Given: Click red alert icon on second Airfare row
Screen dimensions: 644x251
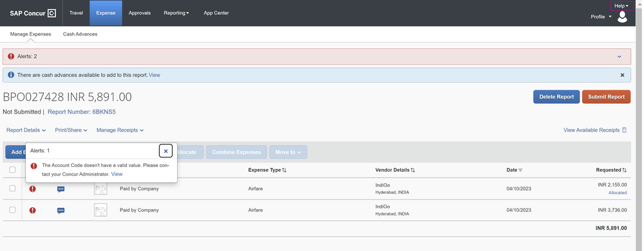Looking at the screenshot, I should tap(32, 210).
